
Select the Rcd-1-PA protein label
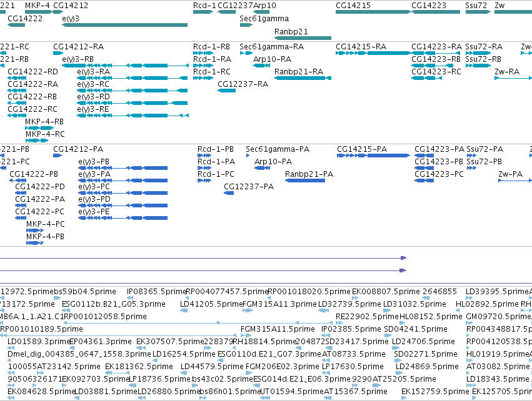click(216, 162)
